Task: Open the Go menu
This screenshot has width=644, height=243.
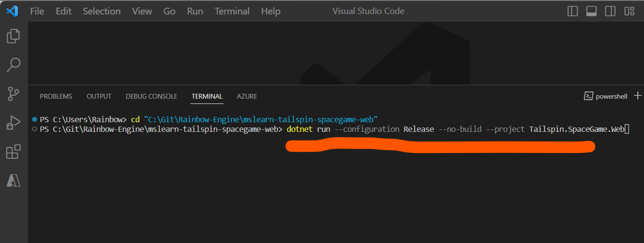Action: 169,11
